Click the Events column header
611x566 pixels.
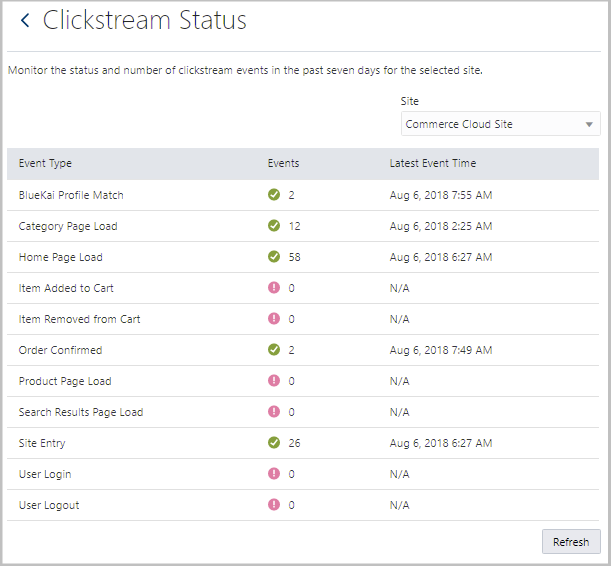coord(283,163)
